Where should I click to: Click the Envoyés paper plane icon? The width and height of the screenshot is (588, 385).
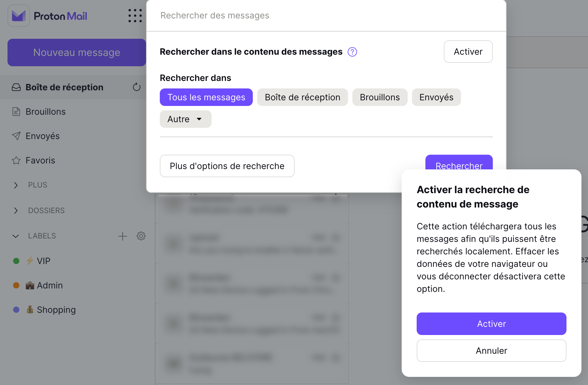tap(16, 136)
